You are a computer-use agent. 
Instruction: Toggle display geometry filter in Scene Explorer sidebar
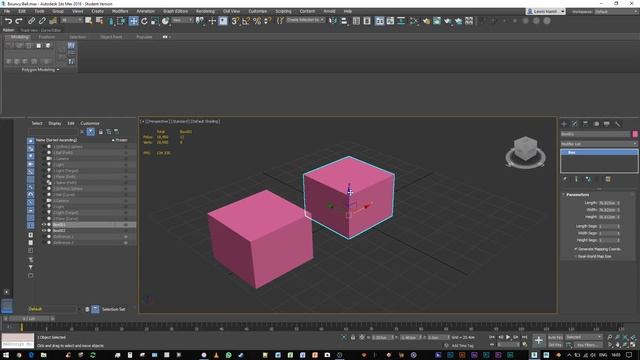pyautogui.click(x=31, y=141)
